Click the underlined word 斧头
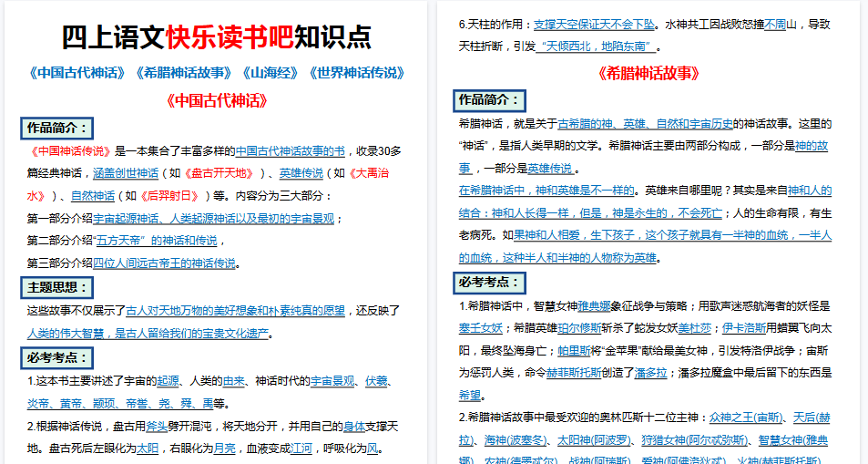868x464 pixels. (x=157, y=427)
